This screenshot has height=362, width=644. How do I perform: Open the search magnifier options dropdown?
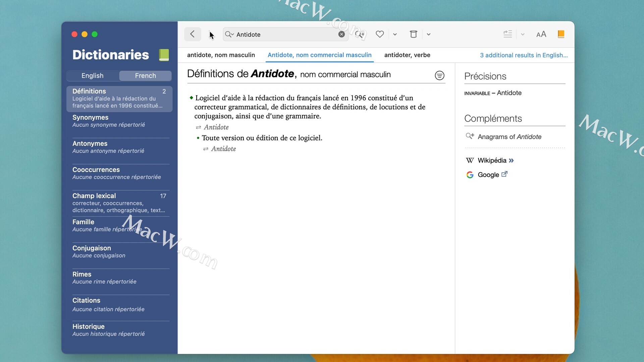click(229, 34)
